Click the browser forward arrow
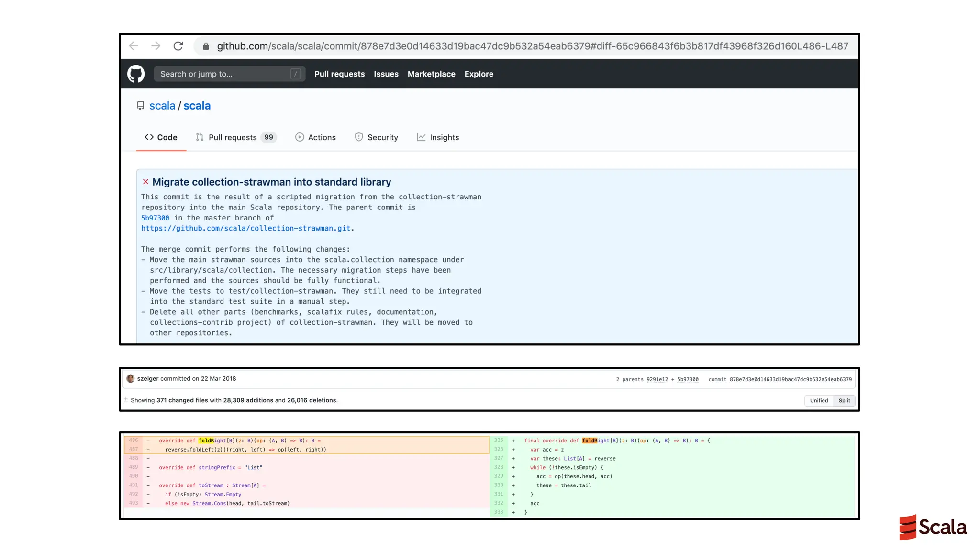 156,46
